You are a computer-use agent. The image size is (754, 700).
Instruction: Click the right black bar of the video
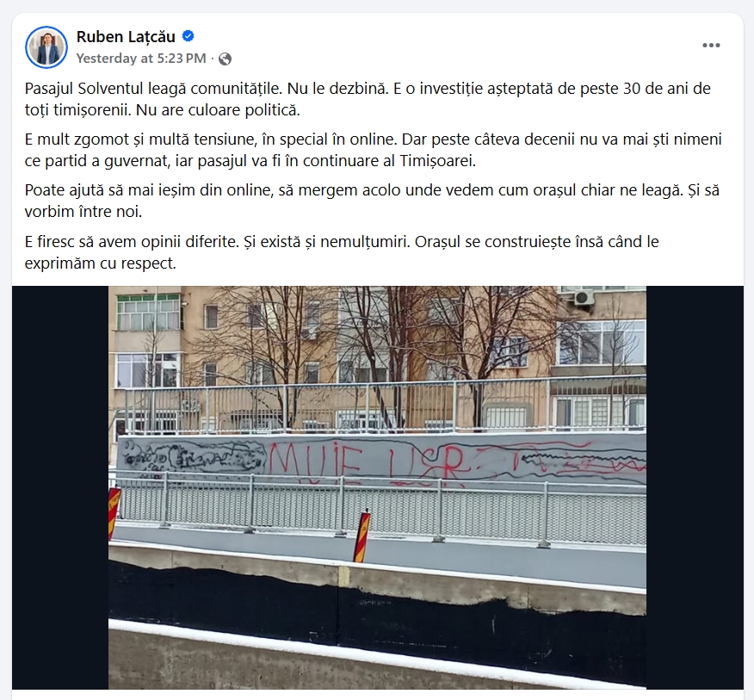point(695,487)
